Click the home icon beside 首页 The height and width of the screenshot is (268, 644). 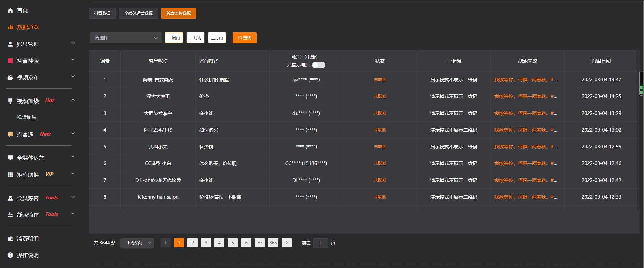coord(10,10)
